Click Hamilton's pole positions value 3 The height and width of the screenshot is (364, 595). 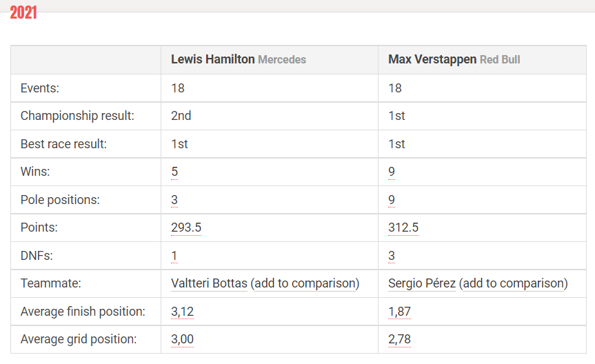(174, 200)
